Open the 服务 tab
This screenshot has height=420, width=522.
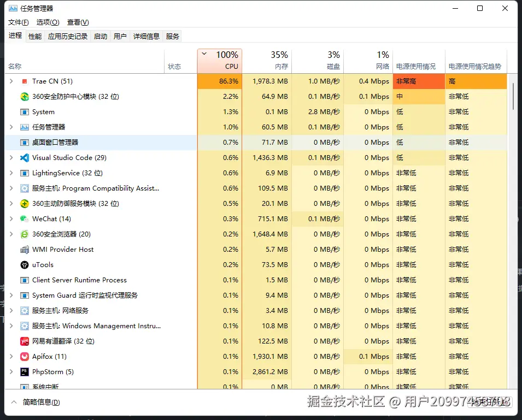coord(172,36)
